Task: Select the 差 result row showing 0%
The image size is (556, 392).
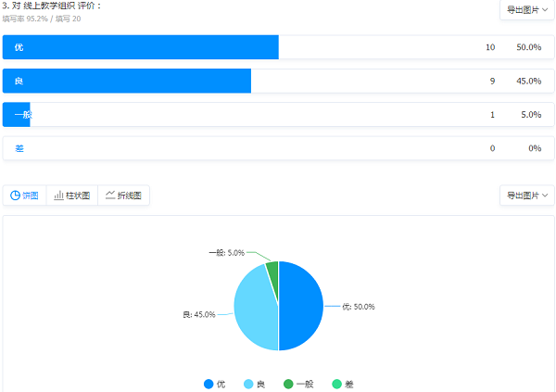Action: (x=278, y=148)
